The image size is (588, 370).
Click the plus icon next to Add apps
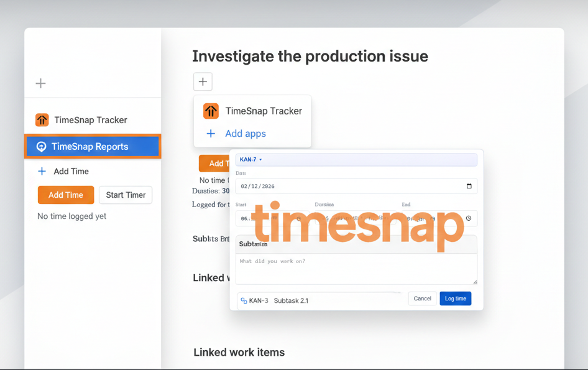tap(211, 134)
